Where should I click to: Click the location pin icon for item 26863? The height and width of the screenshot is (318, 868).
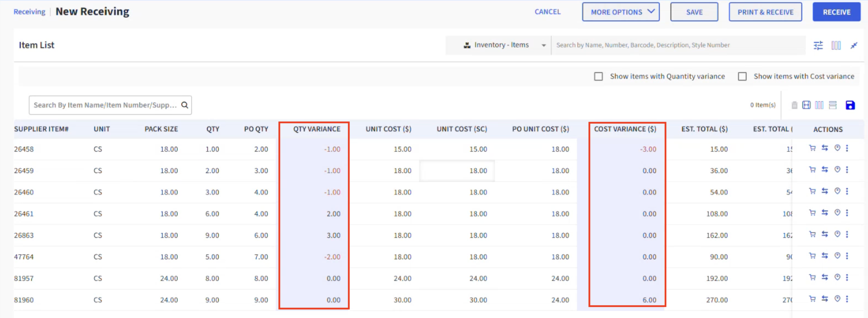point(837,234)
